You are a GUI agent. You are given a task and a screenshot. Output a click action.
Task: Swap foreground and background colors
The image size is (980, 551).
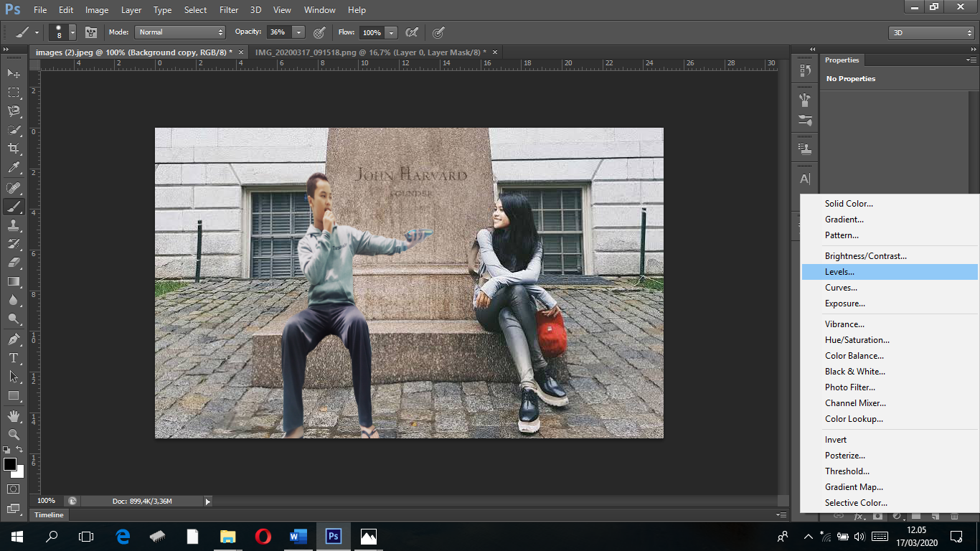[19, 449]
